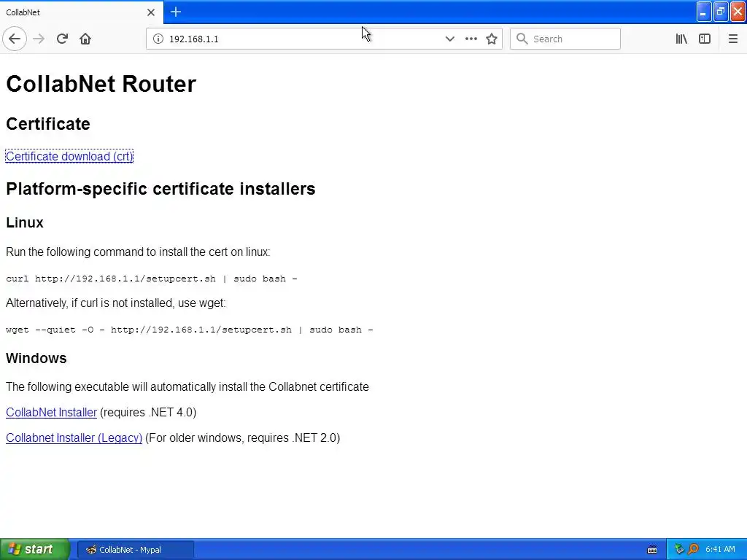Restore down the browser window

pos(721,12)
